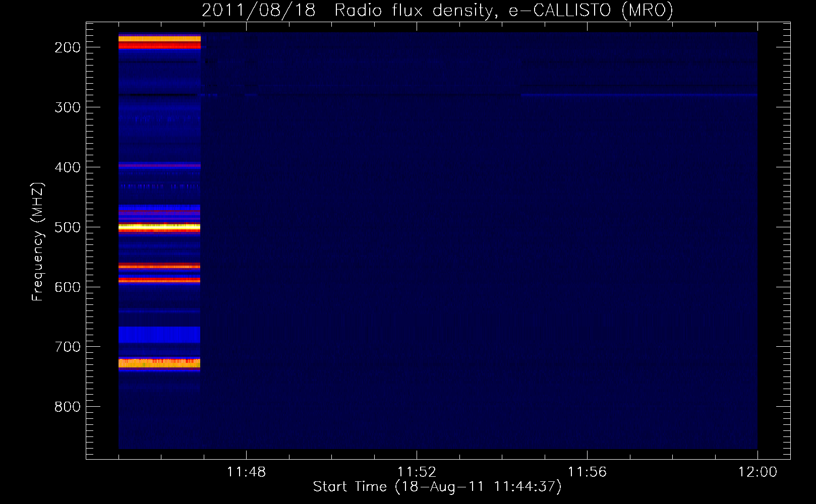
Task: Click the red band just below 200 MHz
Action: coord(159,45)
